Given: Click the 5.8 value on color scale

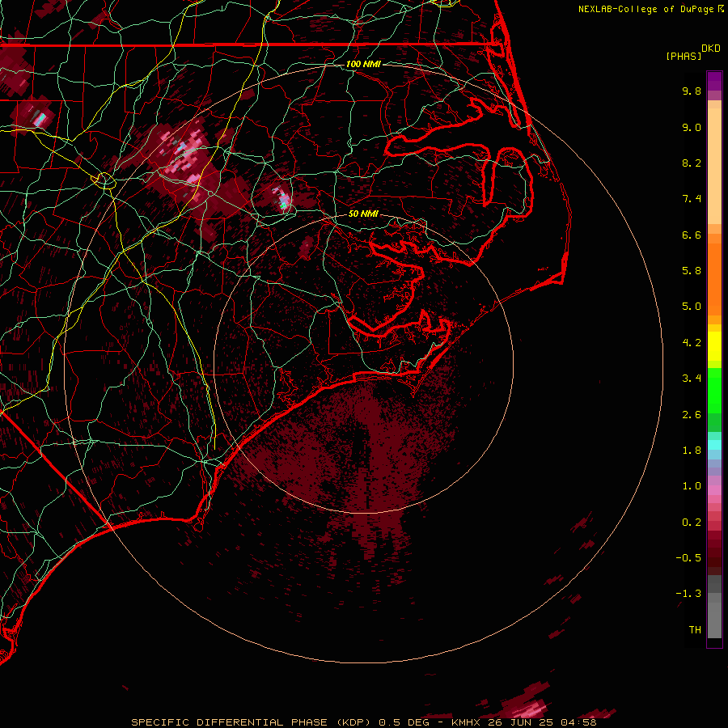Looking at the screenshot, I should pyautogui.click(x=692, y=271).
